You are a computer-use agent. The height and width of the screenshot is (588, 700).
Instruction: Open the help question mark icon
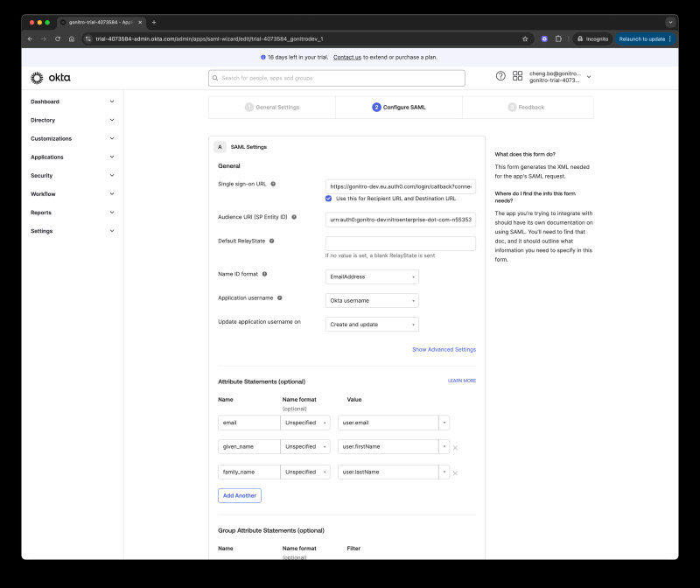(x=500, y=76)
